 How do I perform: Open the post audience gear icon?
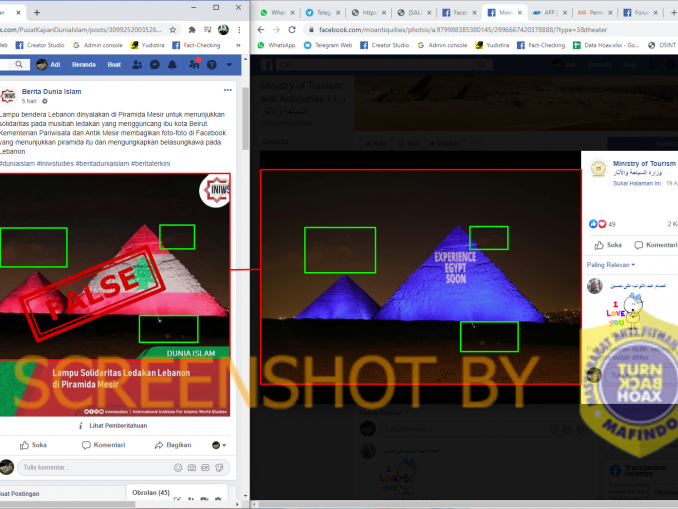(45, 101)
